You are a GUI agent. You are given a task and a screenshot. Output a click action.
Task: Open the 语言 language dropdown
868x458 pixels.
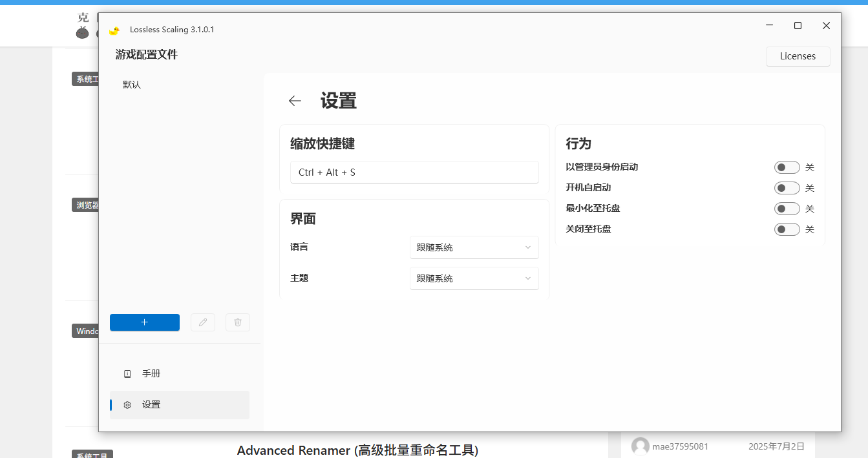click(x=474, y=247)
